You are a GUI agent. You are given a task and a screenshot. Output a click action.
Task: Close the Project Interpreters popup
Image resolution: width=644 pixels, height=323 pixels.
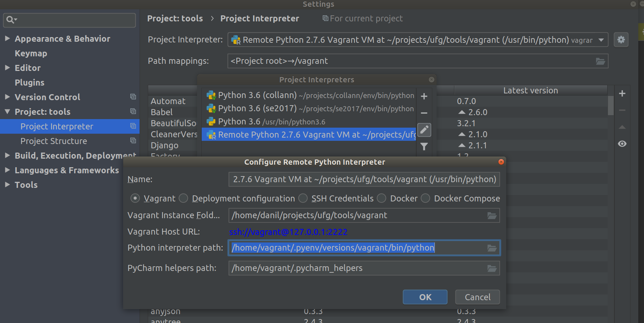(x=432, y=80)
